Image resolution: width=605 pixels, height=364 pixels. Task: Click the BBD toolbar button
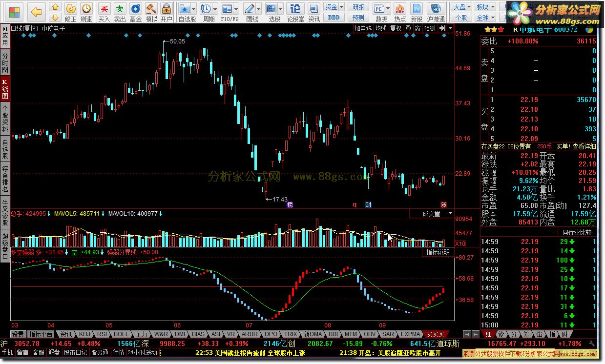334,17
